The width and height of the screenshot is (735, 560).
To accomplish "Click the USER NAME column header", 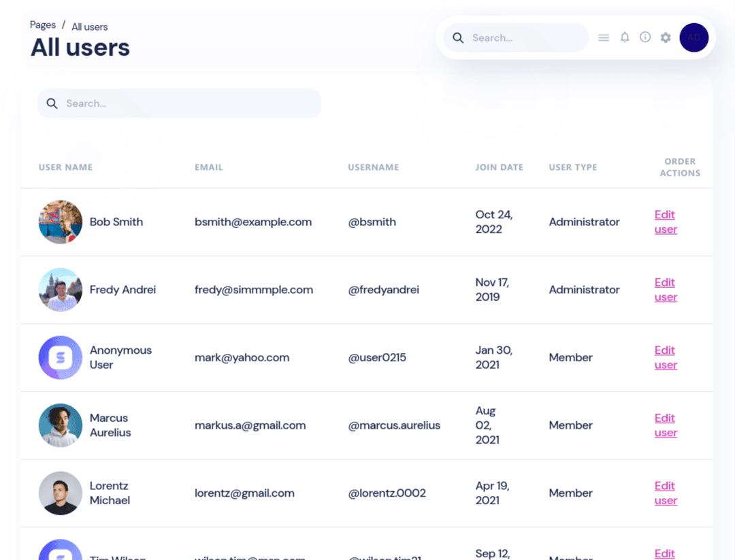I will (x=65, y=167).
